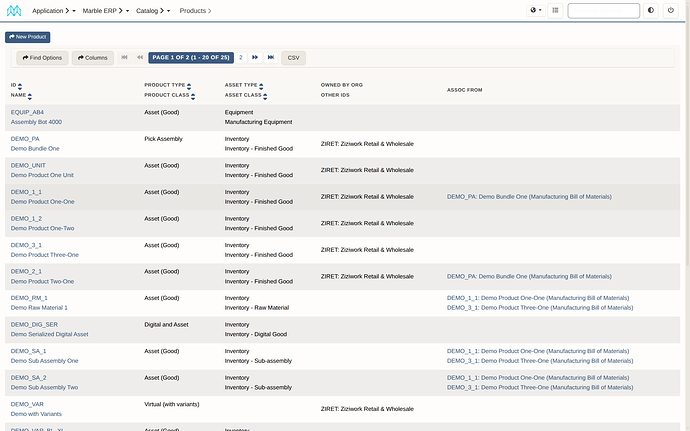Open DEMO_1_1 assoc link in DEMO_RM_1 row
The image size is (690, 431).
[538, 298]
